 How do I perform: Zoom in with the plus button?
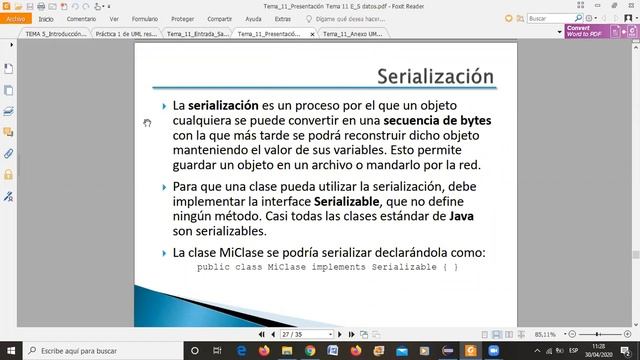[627, 334]
